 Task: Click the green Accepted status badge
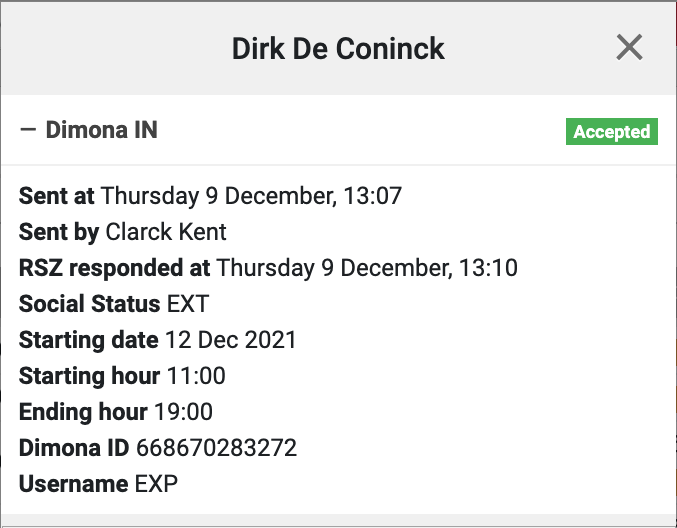(x=611, y=132)
